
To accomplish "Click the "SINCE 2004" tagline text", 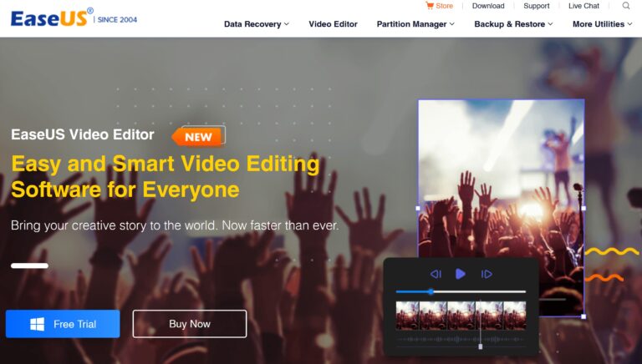I will [117, 20].
